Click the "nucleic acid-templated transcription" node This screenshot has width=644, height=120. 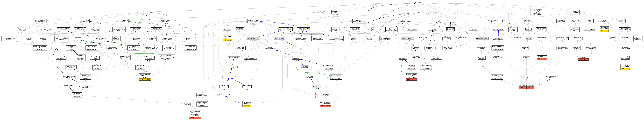pos(69,77)
